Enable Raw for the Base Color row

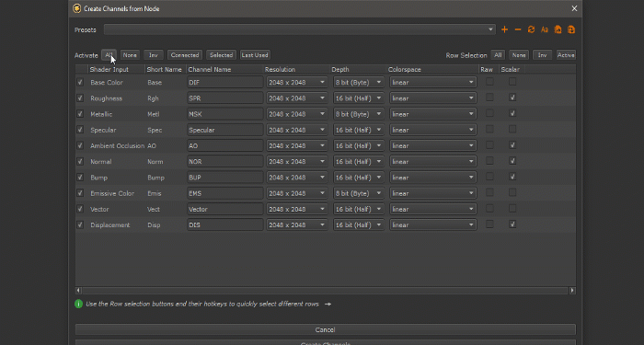pos(489,82)
